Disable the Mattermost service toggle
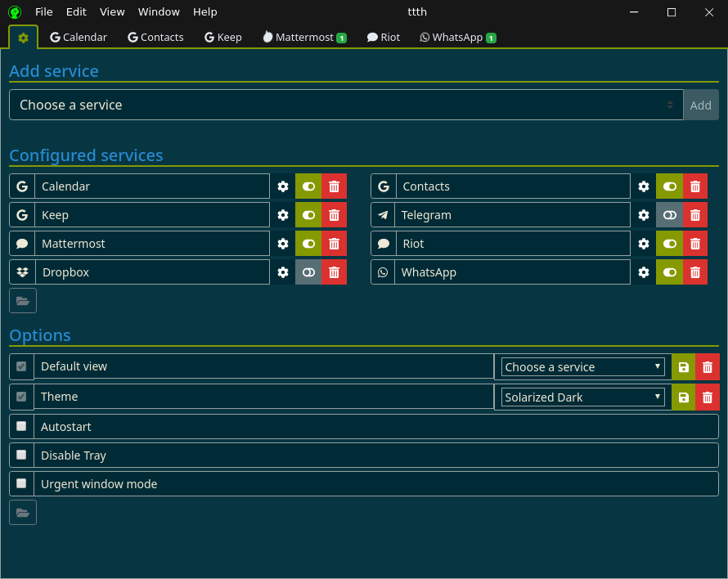The width and height of the screenshot is (728, 579). click(308, 244)
